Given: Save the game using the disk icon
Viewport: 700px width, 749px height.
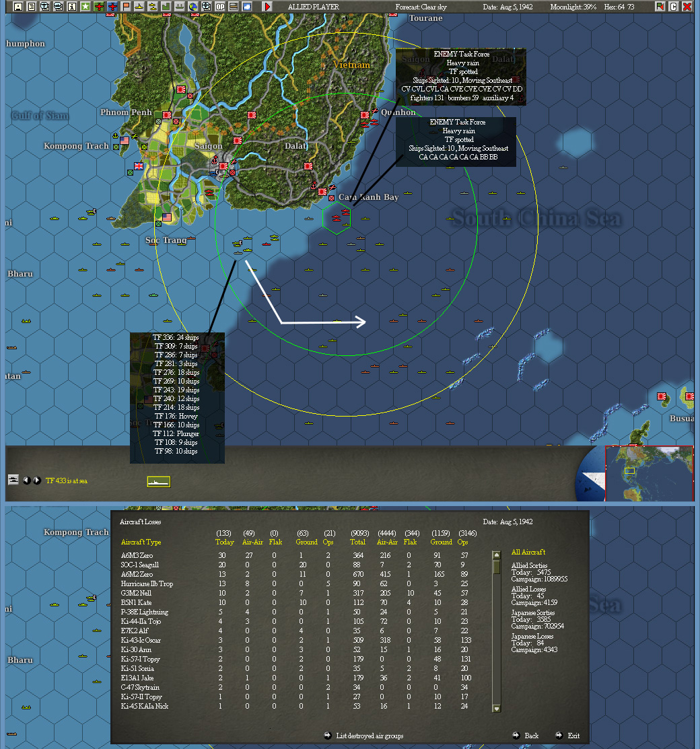Looking at the screenshot, I should pyautogui.click(x=17, y=6).
